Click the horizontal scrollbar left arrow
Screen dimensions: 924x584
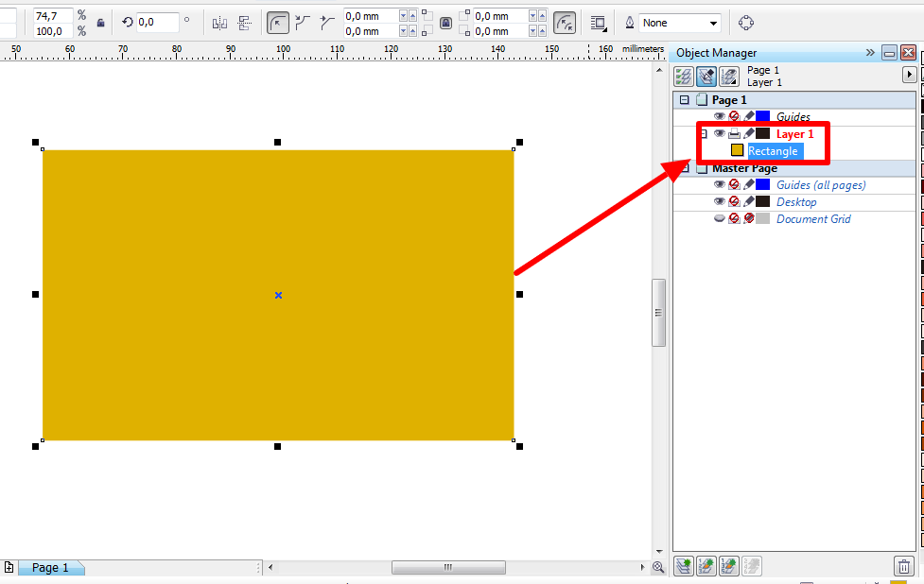click(270, 568)
